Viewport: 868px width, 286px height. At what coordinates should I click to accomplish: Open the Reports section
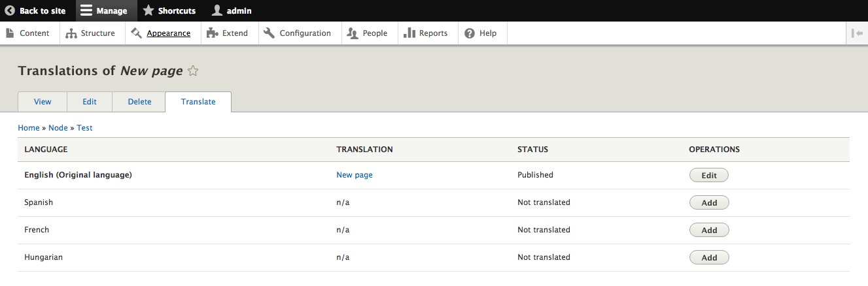[426, 33]
